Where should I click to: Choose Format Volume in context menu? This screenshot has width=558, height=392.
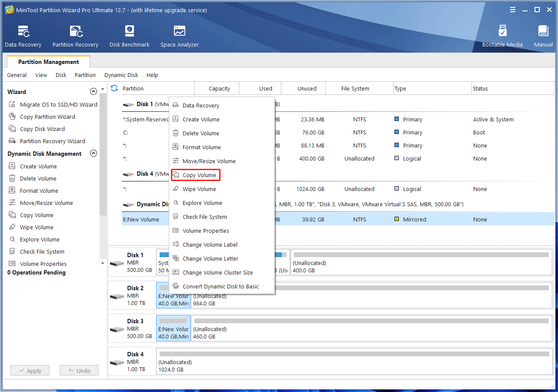click(x=222, y=147)
